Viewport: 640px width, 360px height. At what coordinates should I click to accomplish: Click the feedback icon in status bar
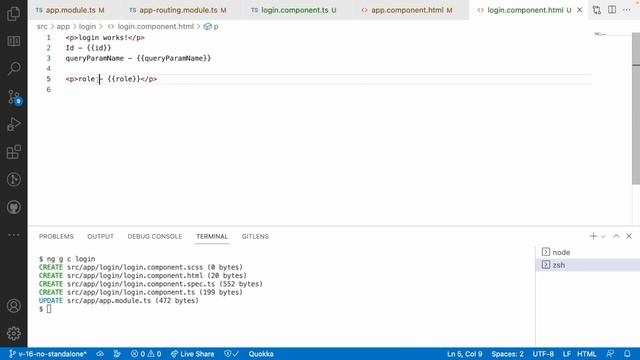coord(610,354)
